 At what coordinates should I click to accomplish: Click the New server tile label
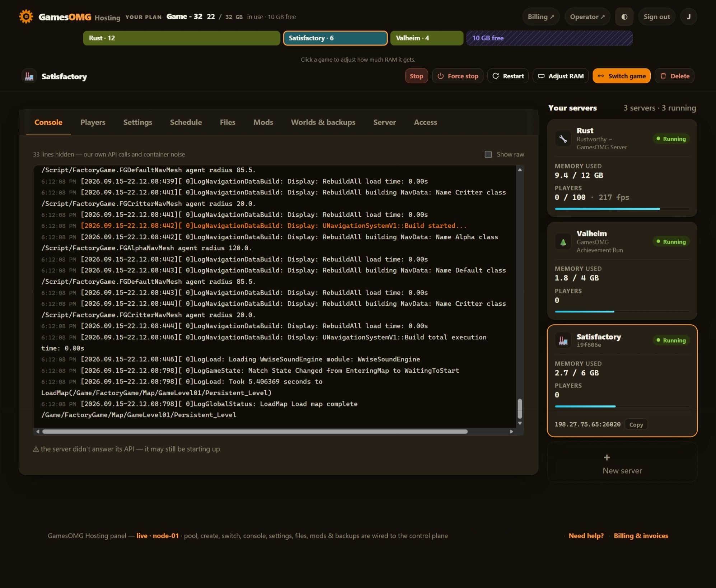point(622,471)
